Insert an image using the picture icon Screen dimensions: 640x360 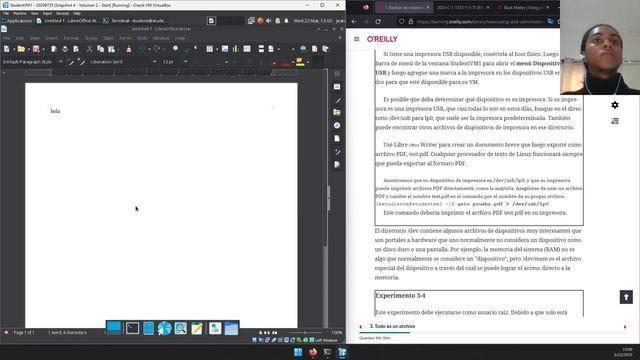(x=225, y=49)
